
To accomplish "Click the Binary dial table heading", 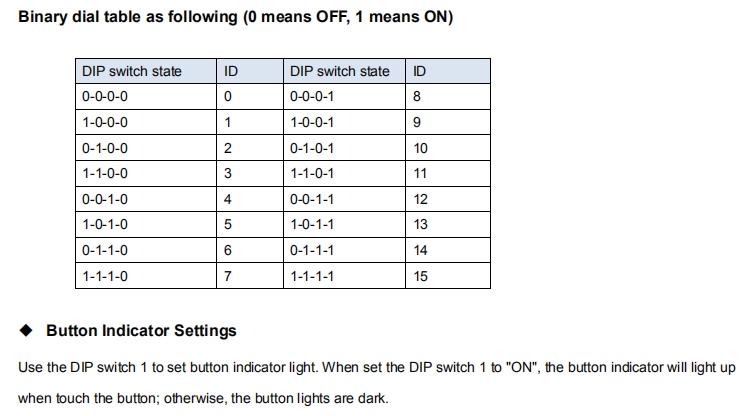I will click(236, 17).
